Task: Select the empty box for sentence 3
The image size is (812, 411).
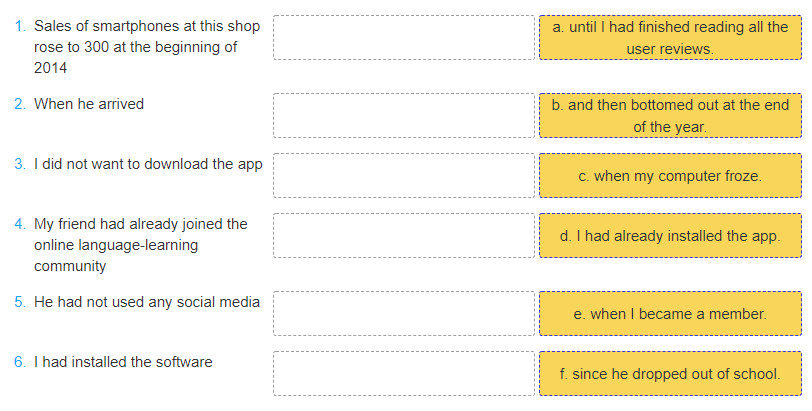Action: (x=404, y=175)
